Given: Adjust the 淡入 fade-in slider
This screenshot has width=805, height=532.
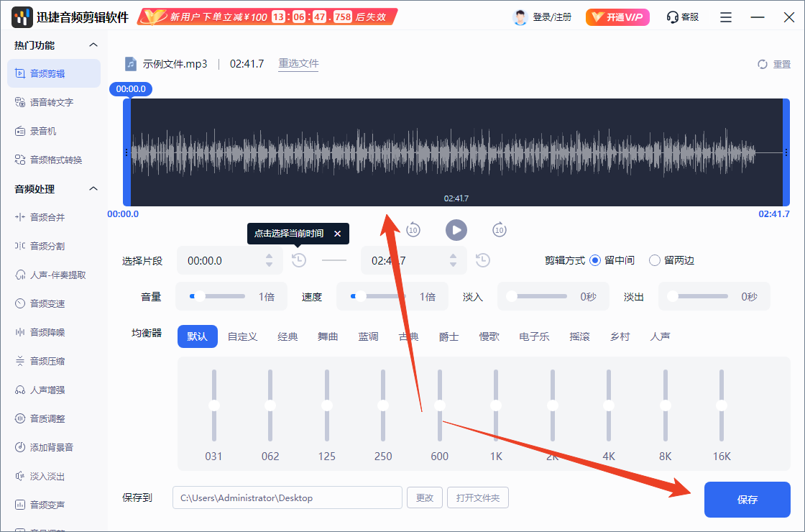Looking at the screenshot, I should pos(512,295).
